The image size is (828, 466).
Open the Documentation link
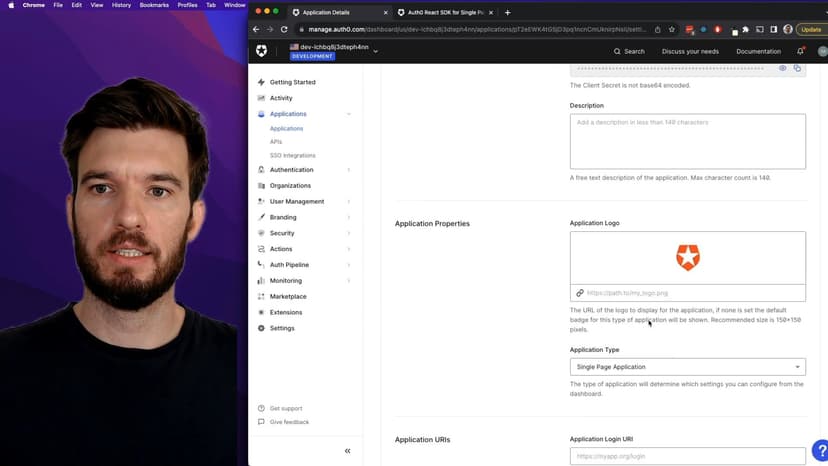pyautogui.click(x=758, y=51)
